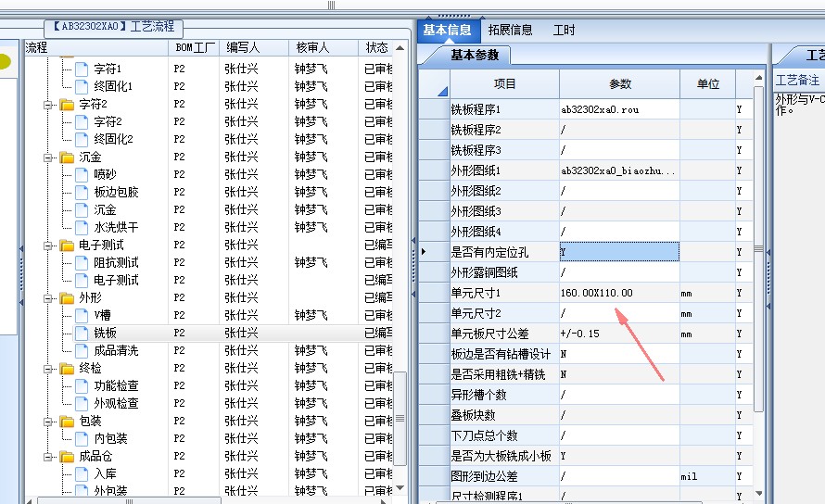This screenshot has width=825, height=504.
Task: Click the 终检 folder icon
Action: pyautogui.click(x=67, y=368)
